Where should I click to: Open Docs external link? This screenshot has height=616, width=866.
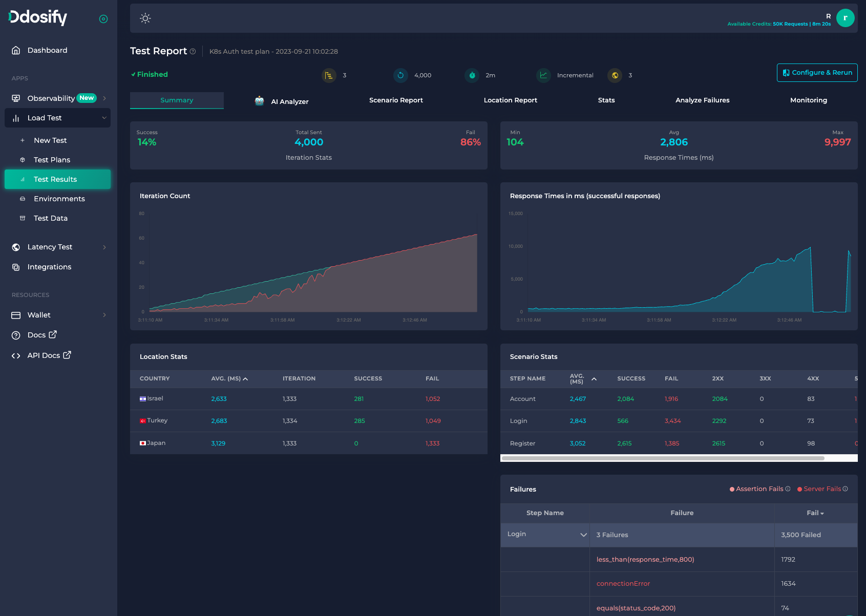click(x=42, y=335)
